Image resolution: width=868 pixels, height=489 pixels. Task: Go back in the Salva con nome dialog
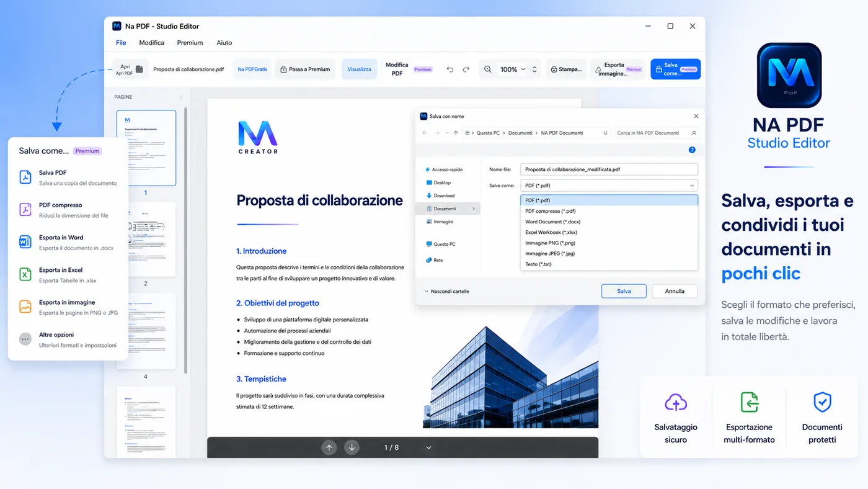tap(425, 133)
